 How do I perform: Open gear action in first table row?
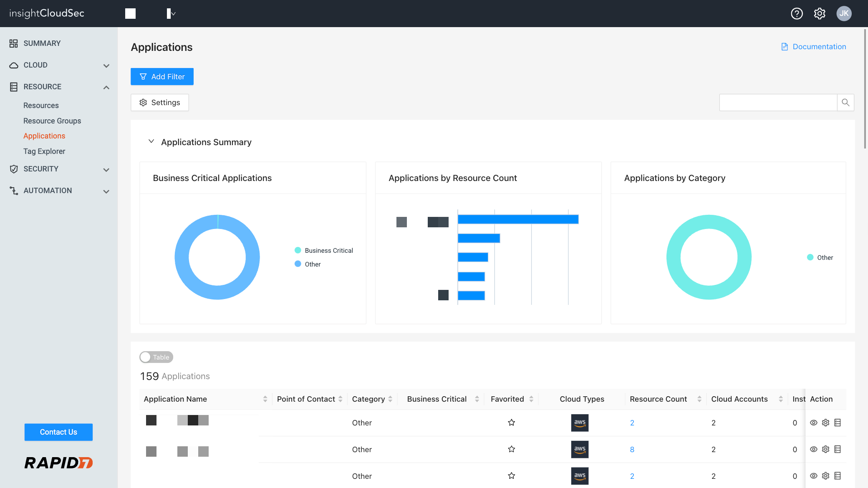(x=825, y=423)
